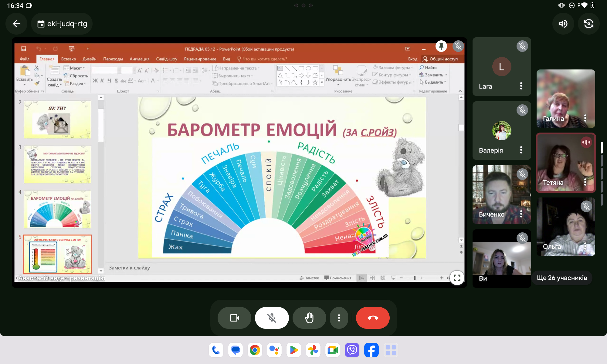607x364 pixels.
Task: Raise hand in the meeting
Action: pyautogui.click(x=309, y=318)
